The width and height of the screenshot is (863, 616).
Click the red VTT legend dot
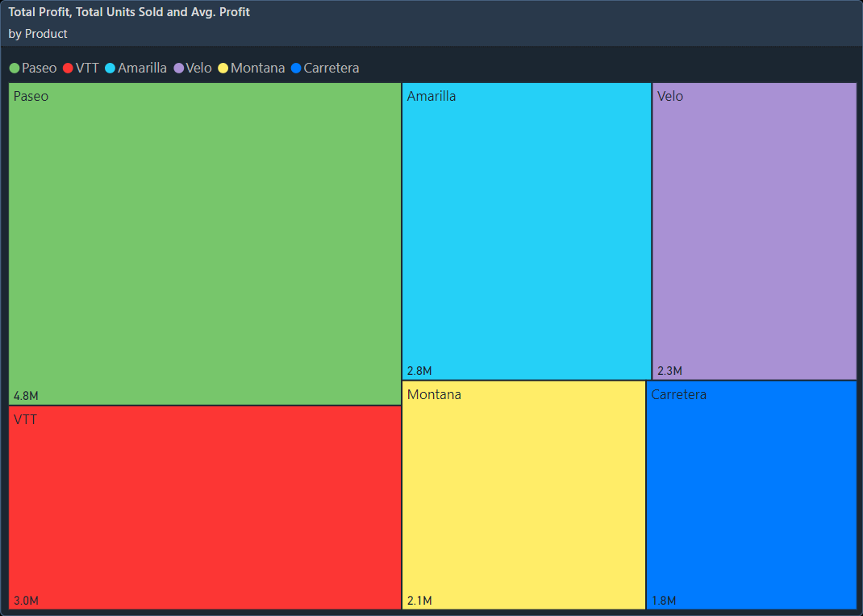(68, 69)
